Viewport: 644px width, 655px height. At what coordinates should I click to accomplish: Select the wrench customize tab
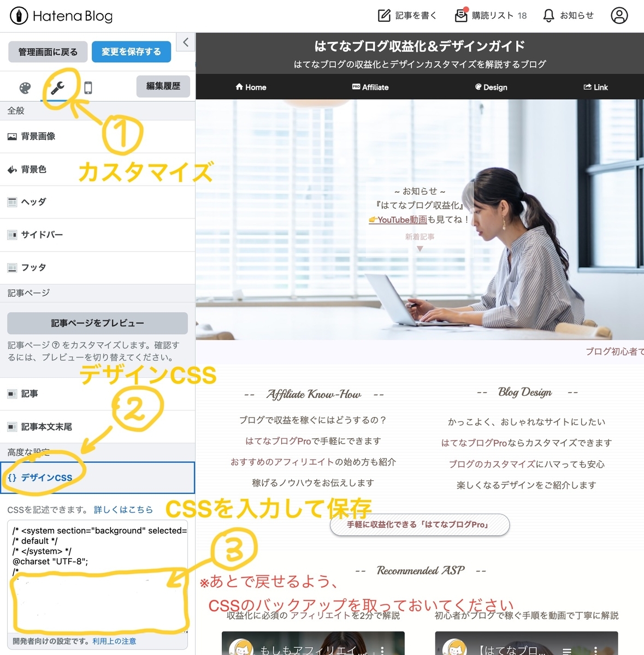click(x=57, y=87)
